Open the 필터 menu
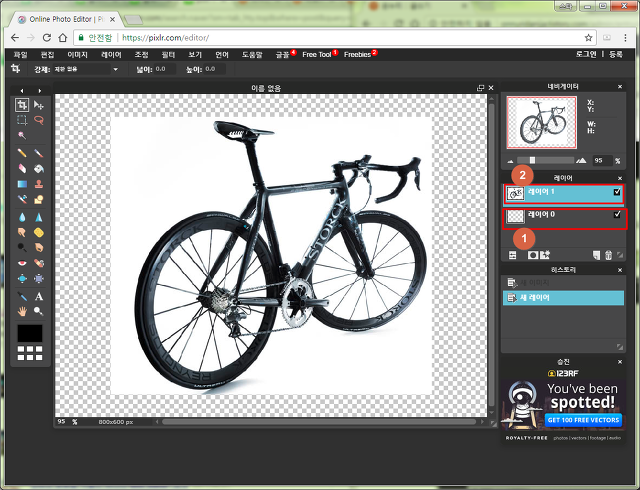The height and width of the screenshot is (490, 640). tap(168, 55)
